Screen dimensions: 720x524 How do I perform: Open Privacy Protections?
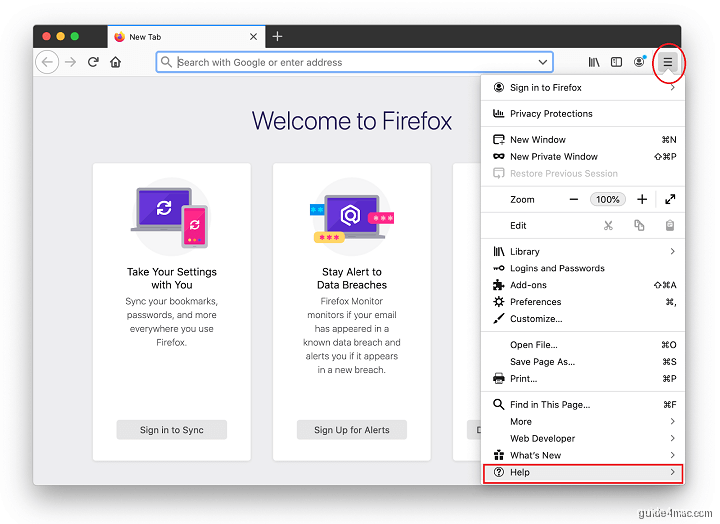583,113
